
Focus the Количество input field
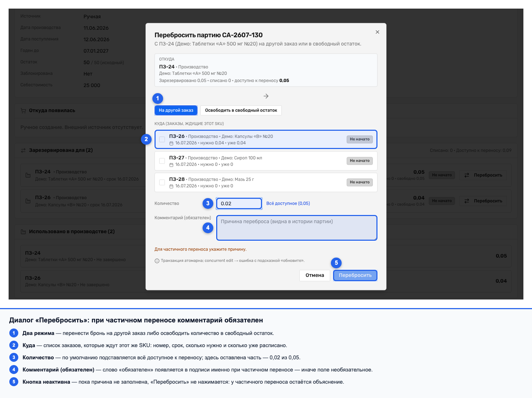click(239, 203)
